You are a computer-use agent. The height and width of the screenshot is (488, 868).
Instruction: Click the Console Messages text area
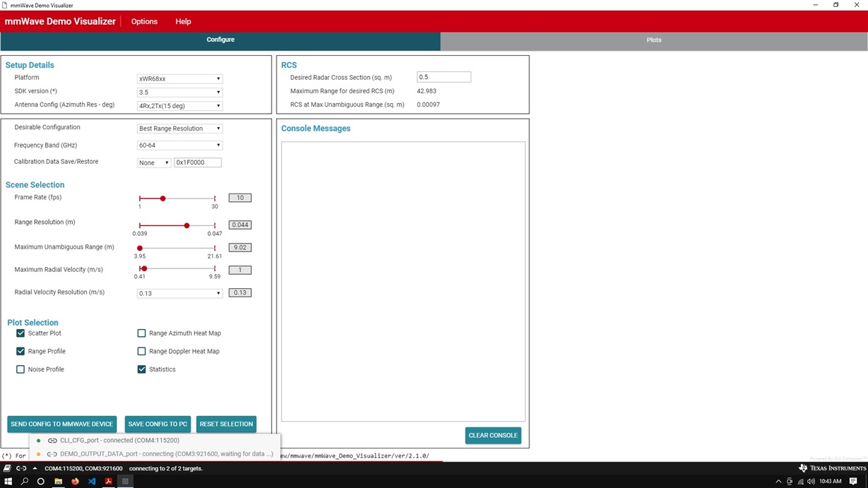point(403,282)
